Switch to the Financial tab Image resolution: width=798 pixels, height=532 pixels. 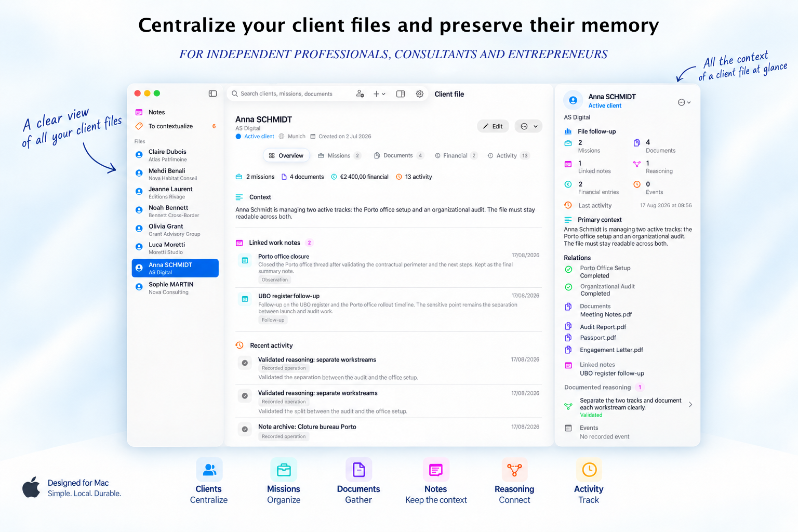[456, 156]
